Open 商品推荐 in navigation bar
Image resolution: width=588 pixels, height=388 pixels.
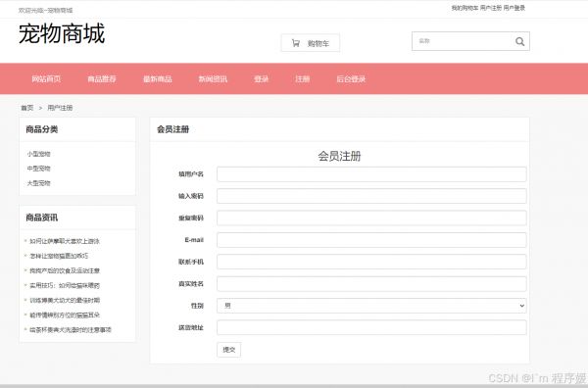click(102, 79)
